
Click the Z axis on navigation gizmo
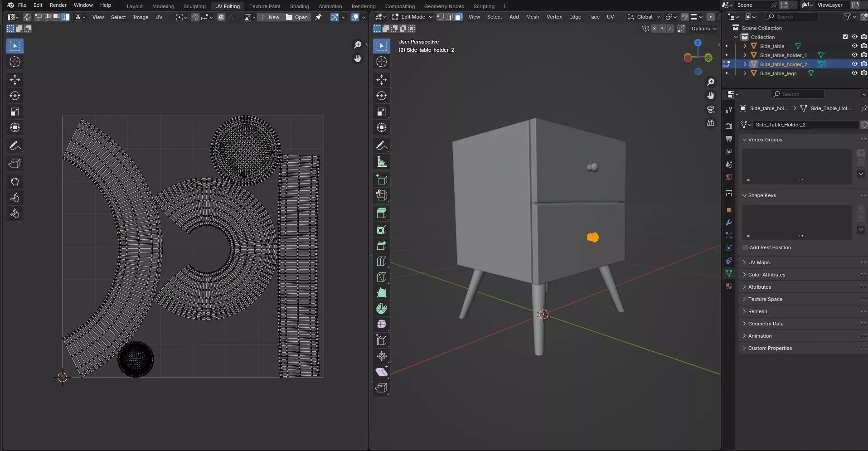(x=698, y=43)
